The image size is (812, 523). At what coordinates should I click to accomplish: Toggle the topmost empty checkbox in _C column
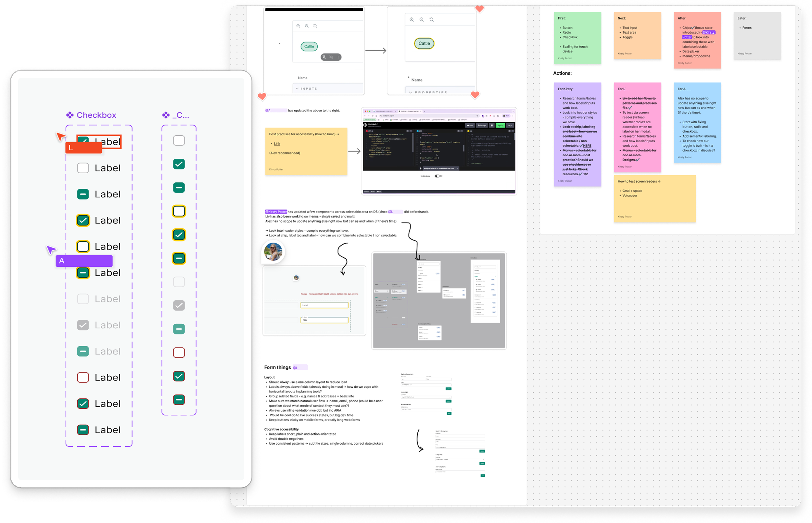(x=179, y=140)
